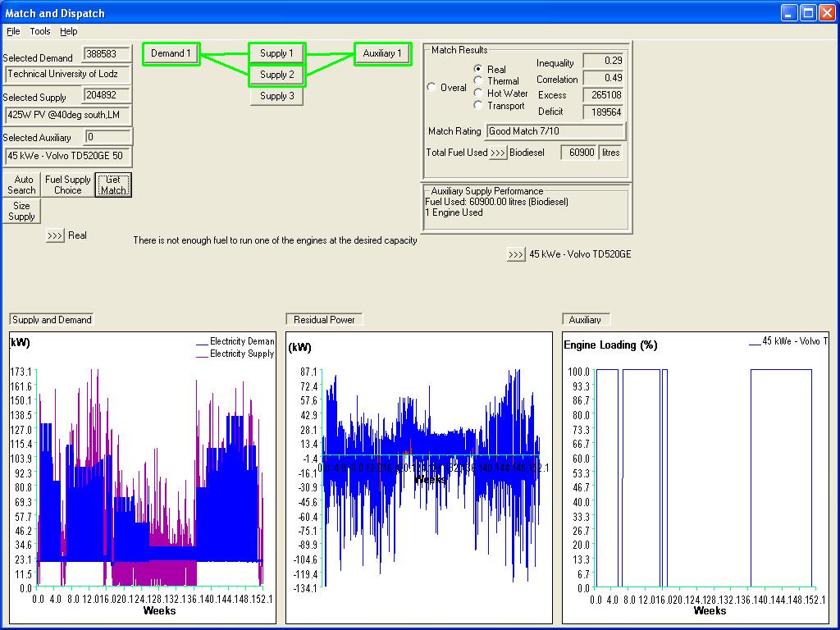The image size is (840, 630).
Task: Click the 45 kWe - Volvo legend entry in Auxiliary chart
Action: (788, 341)
